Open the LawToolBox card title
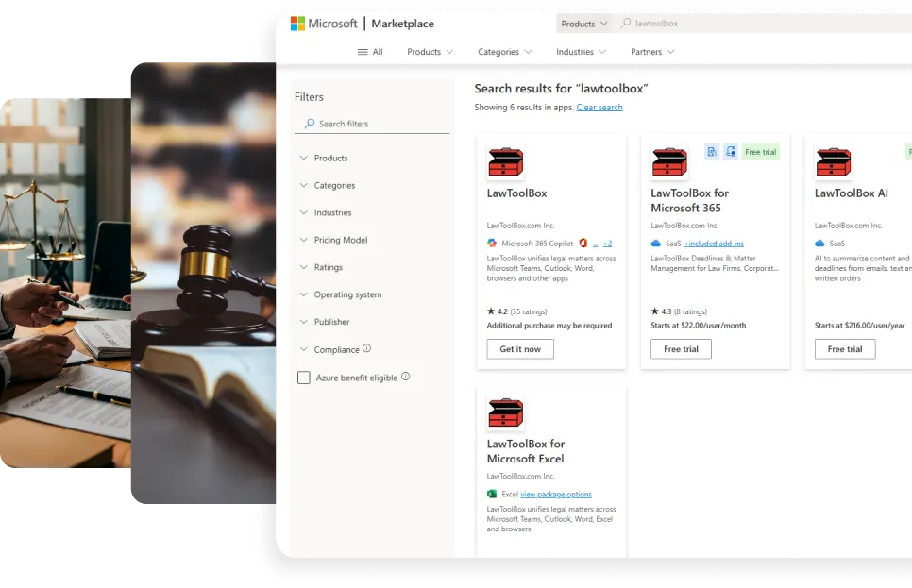The image size is (912, 588). point(516,193)
